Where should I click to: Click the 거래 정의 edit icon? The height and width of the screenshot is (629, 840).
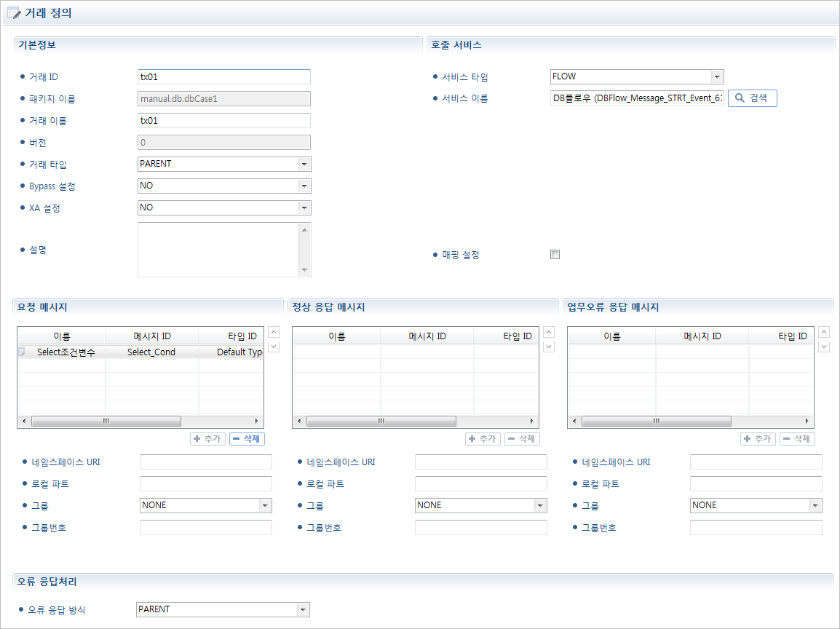coord(14,14)
